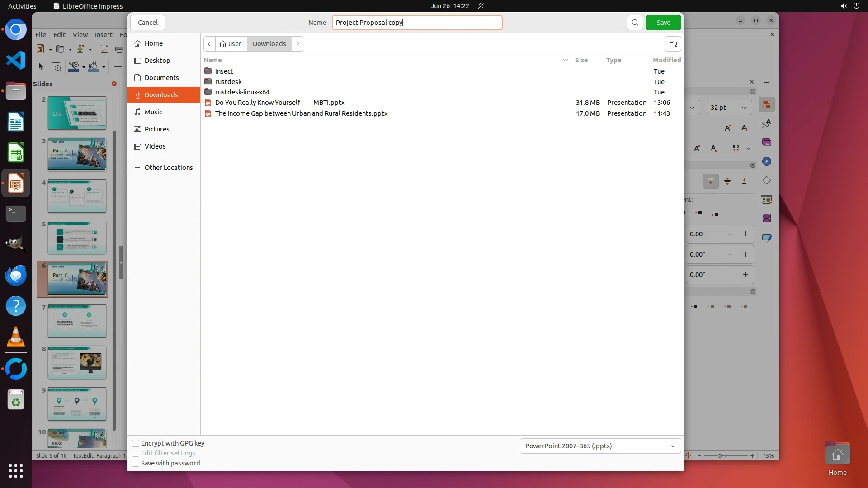Select Documents in the places sidebar

161,78
